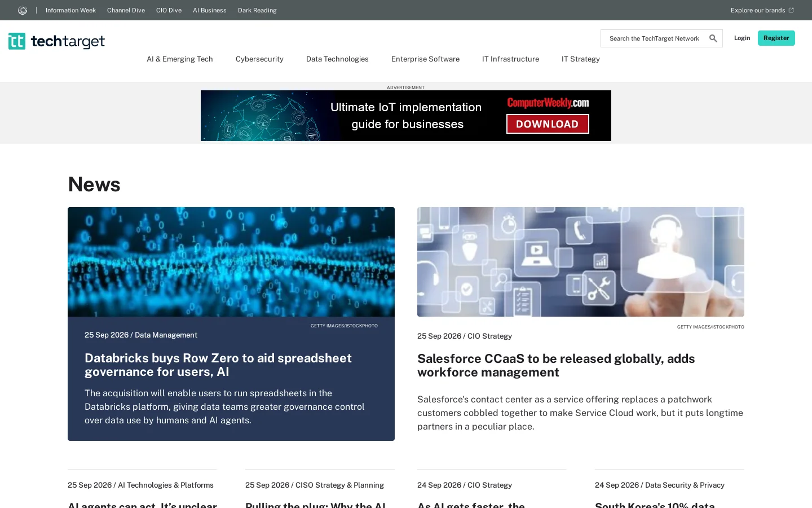812x508 pixels.
Task: Open the IT Infrastructure menu
Action: (x=510, y=59)
